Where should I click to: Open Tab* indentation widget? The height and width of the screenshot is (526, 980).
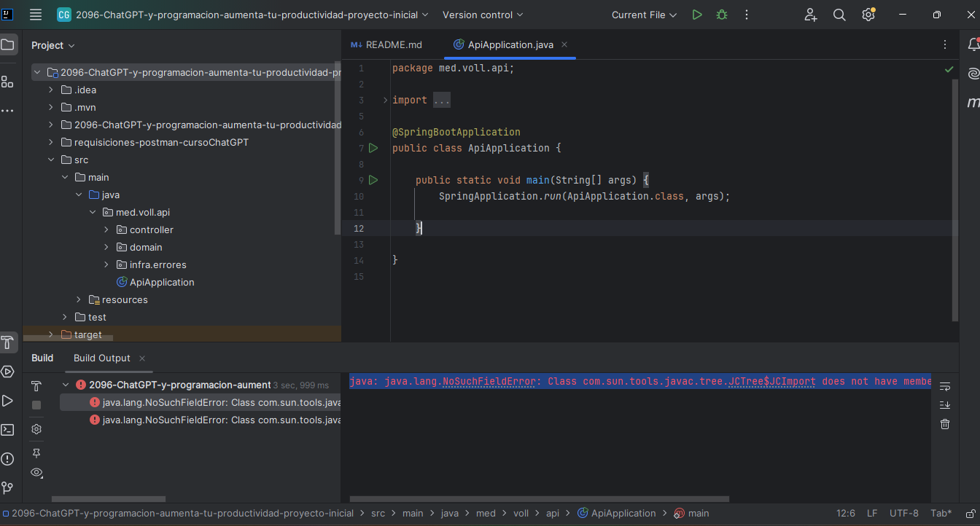[941, 513]
